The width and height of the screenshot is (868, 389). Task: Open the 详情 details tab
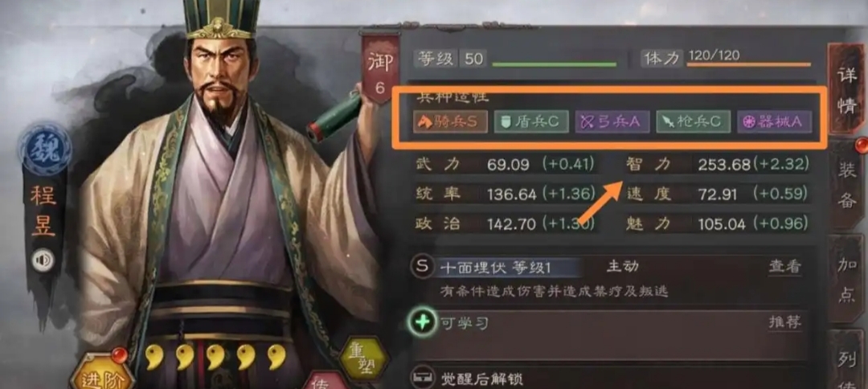tap(847, 91)
